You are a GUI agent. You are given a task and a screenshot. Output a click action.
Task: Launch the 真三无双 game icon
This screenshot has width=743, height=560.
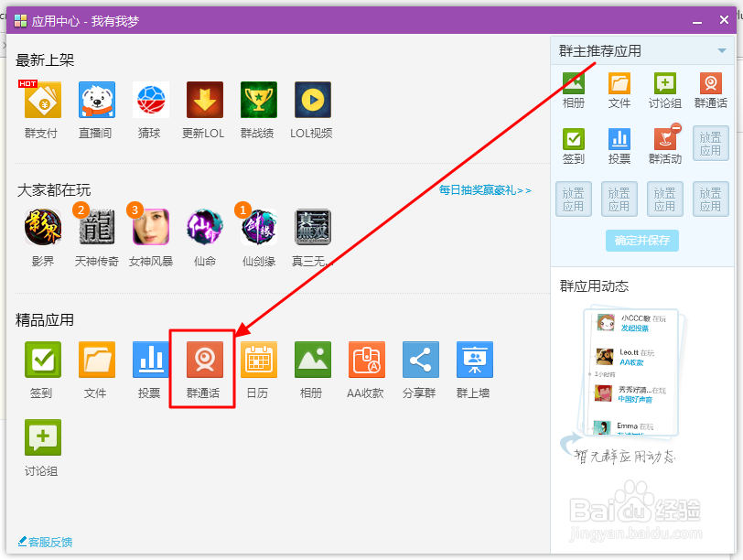(x=313, y=227)
